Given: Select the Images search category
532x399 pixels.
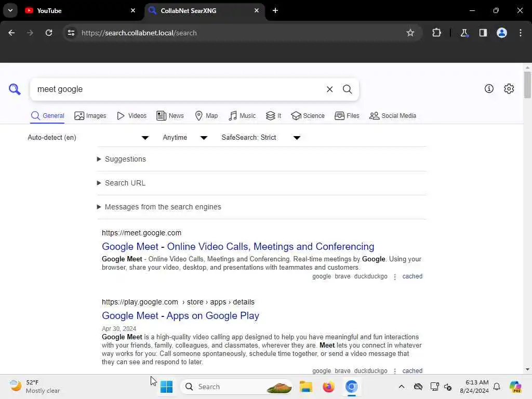Looking at the screenshot, I should [x=90, y=116].
